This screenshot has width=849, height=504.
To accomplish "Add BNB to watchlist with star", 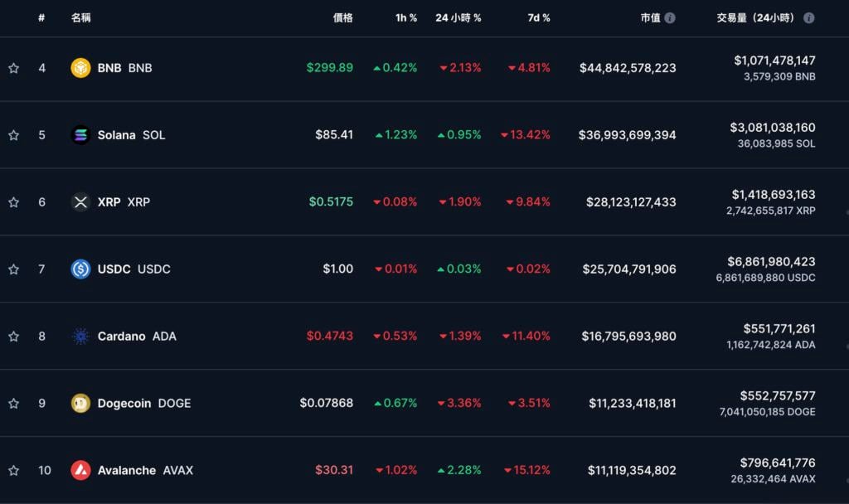I will tap(13, 68).
